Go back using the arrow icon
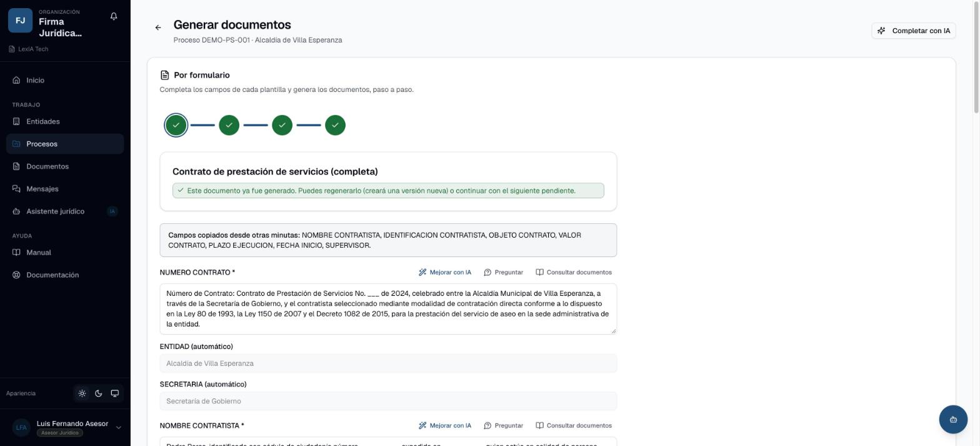Viewport: 980px width, 446px height. pyautogui.click(x=158, y=28)
